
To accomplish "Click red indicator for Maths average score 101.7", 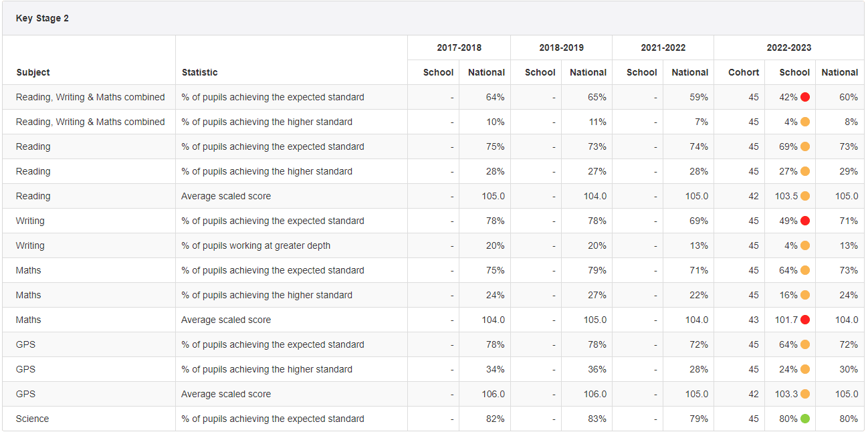I will click(805, 320).
